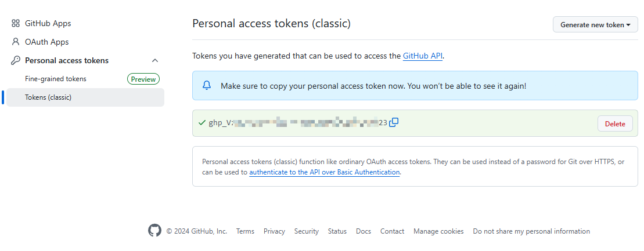
Task: Open the Generate new token dropdown
Action: click(x=595, y=25)
